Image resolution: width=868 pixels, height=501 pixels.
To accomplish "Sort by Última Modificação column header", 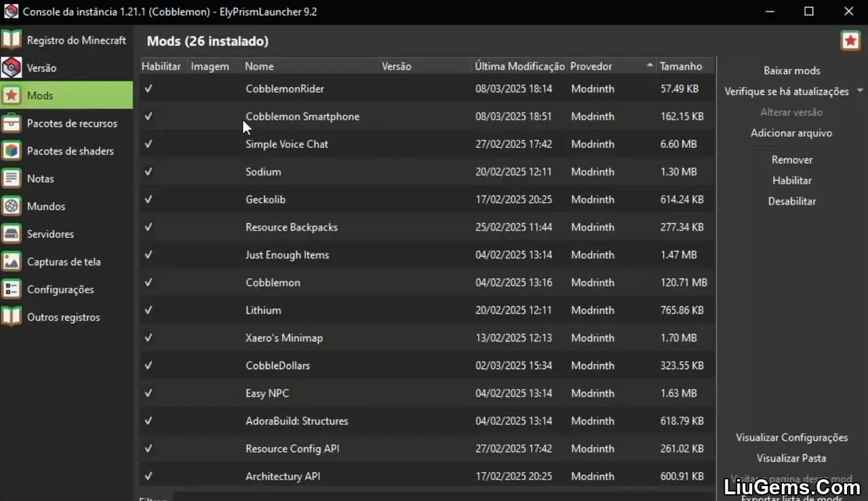I will [x=519, y=66].
